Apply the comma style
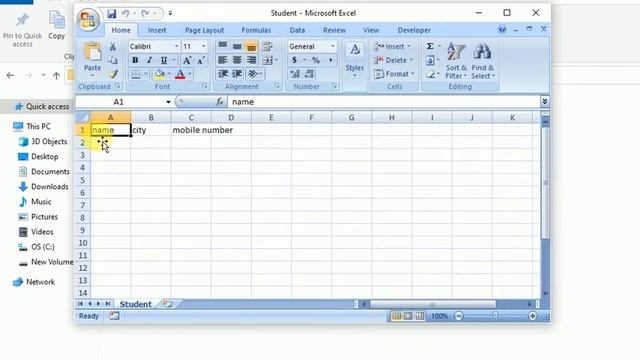Screen dimensions: 640x360 330,60
